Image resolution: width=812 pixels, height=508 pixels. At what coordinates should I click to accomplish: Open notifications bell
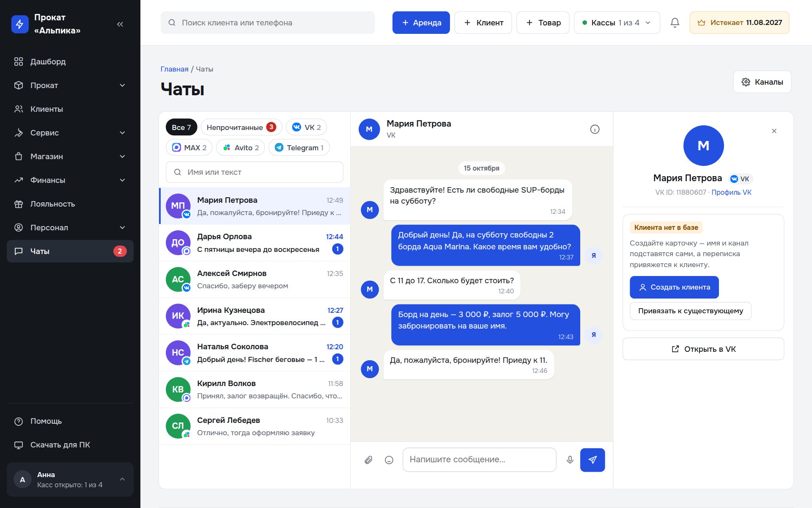pos(675,23)
